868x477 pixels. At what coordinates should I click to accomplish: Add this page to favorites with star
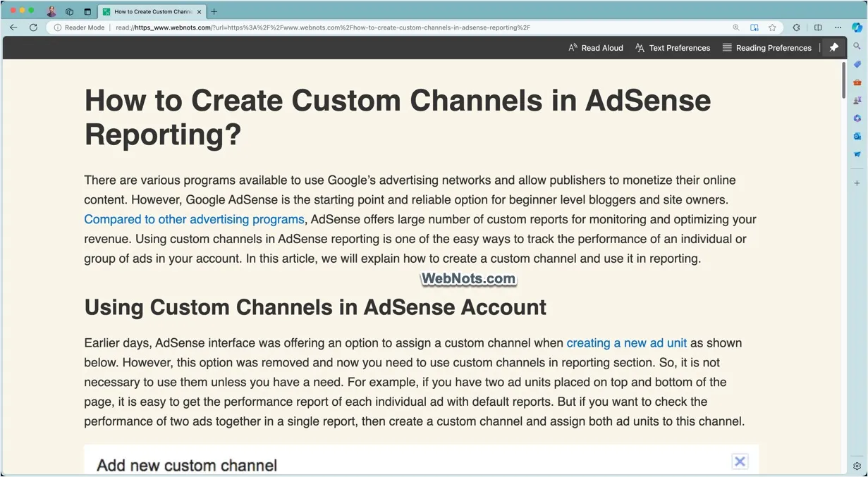point(773,27)
